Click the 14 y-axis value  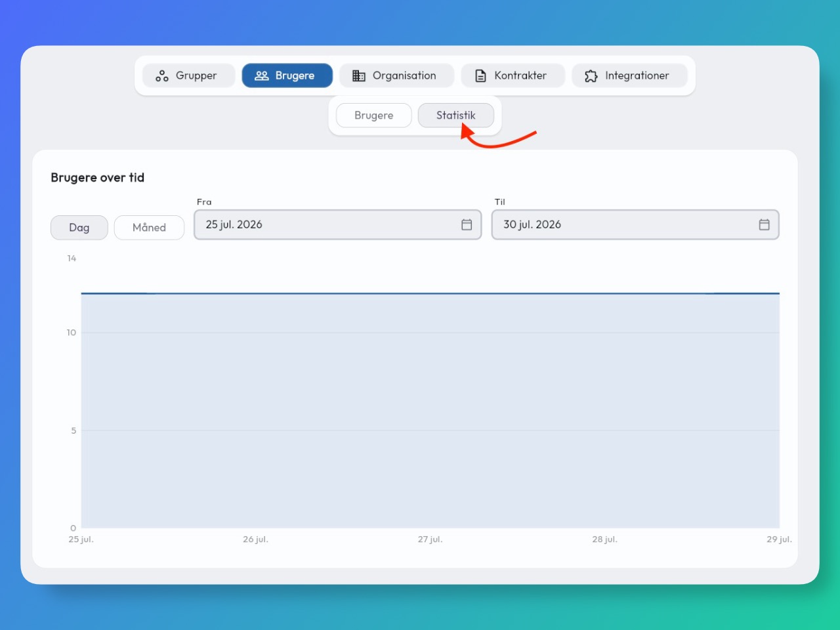tap(72, 259)
